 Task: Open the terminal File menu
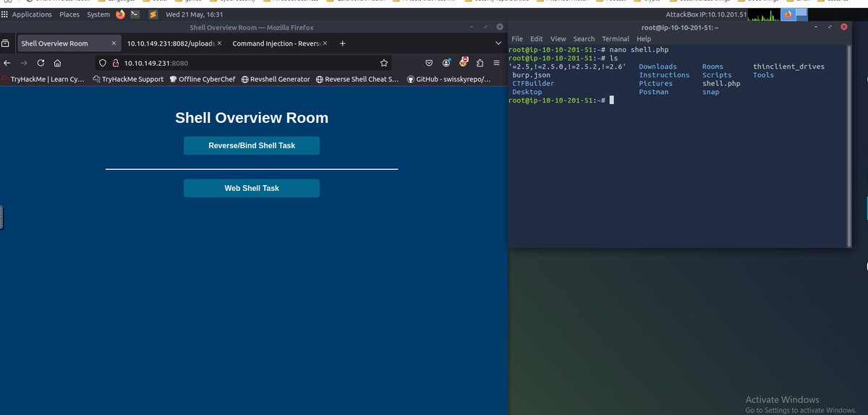516,39
